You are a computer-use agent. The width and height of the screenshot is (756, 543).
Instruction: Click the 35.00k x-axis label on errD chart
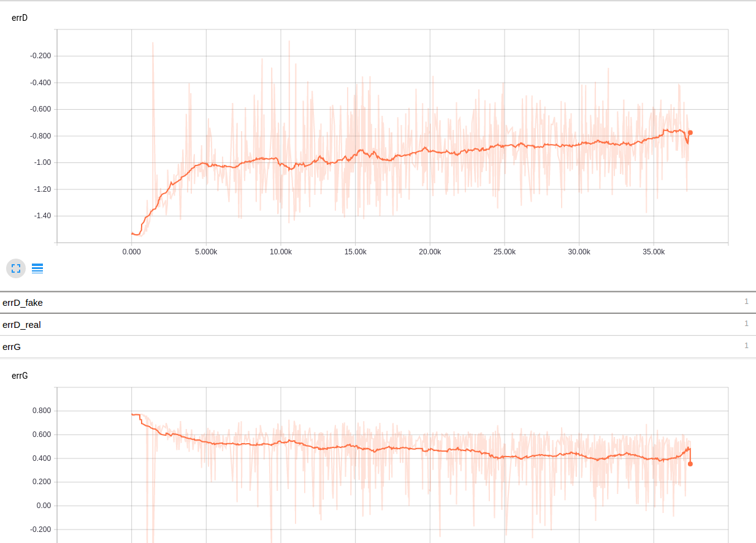click(x=654, y=252)
